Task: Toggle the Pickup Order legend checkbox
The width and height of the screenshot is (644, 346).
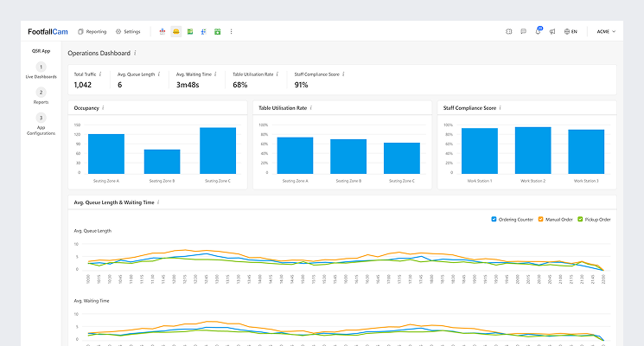Action: (579, 219)
